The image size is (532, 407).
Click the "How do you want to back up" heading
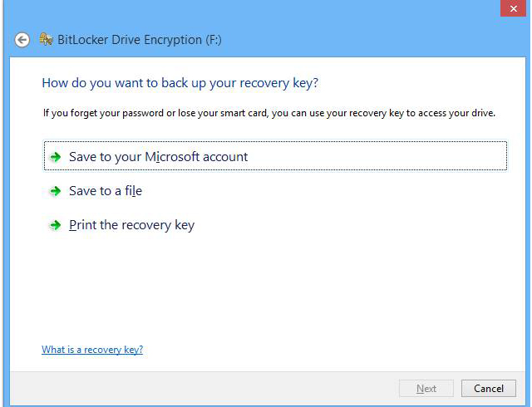[180, 83]
